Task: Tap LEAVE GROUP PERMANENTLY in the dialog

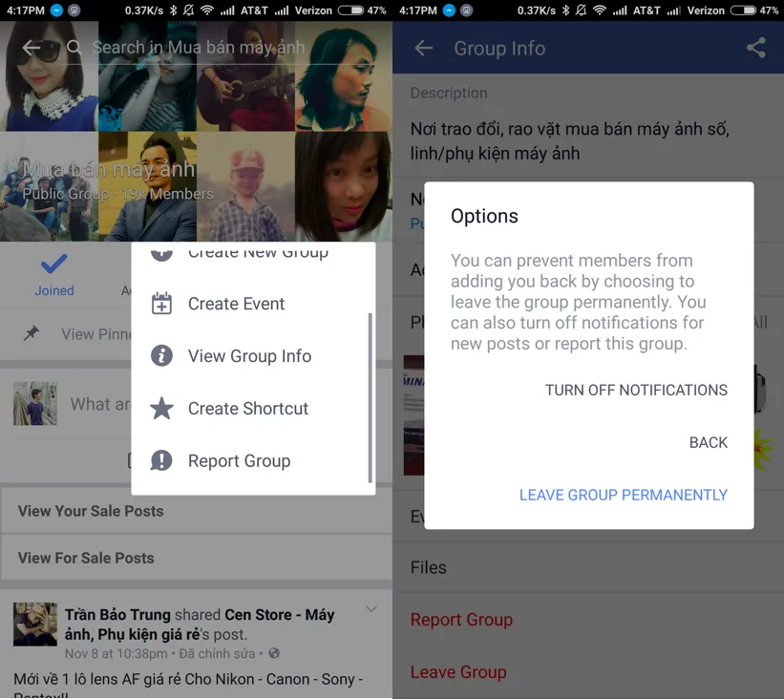Action: [623, 495]
